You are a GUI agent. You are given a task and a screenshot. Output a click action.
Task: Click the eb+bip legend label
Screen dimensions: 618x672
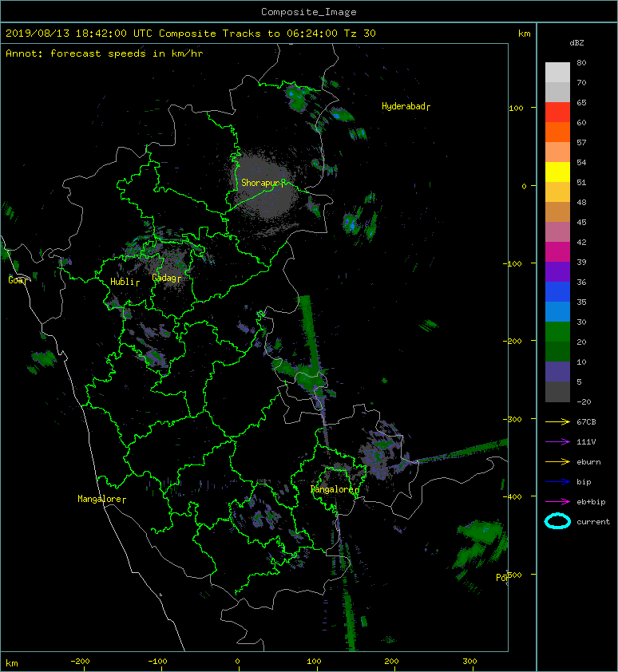591,502
